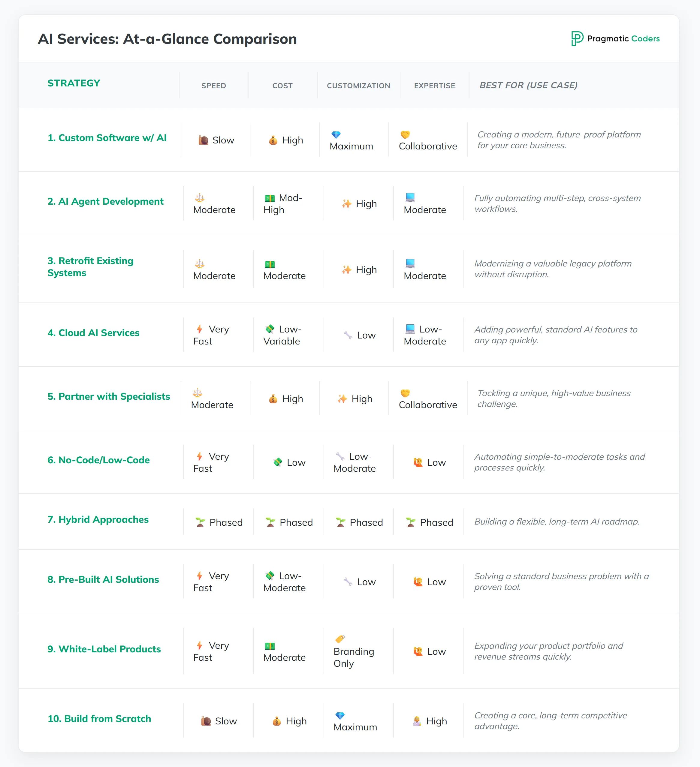Click the money bag icon in the Custom Software row
This screenshot has width=700, height=767.
click(x=273, y=140)
